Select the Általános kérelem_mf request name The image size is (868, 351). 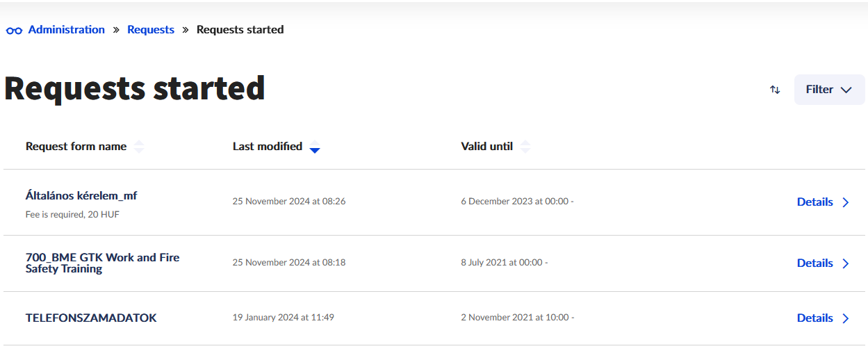(x=81, y=196)
